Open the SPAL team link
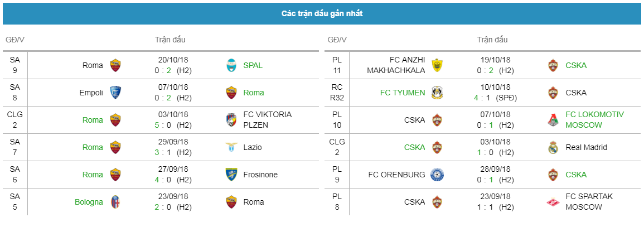The height and width of the screenshot is (232, 644). [253, 65]
